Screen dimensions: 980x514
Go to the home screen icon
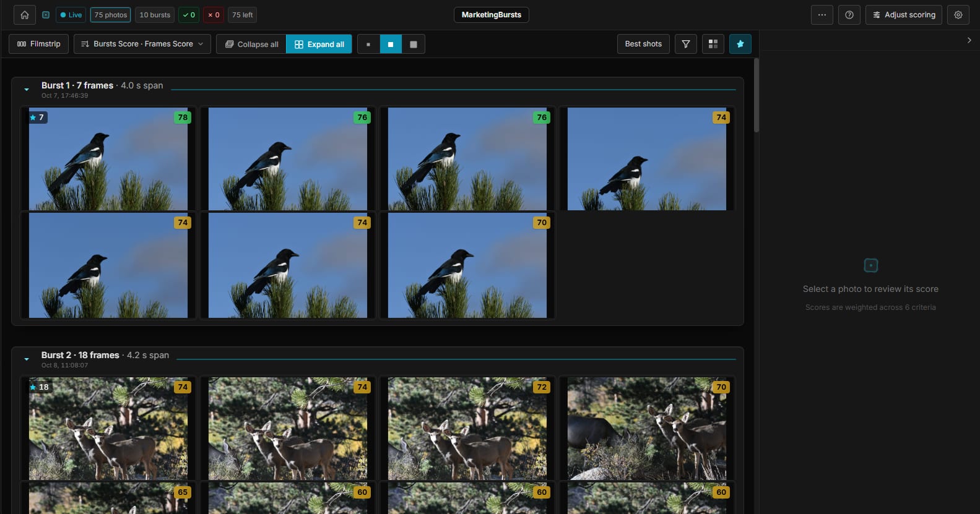tap(25, 15)
